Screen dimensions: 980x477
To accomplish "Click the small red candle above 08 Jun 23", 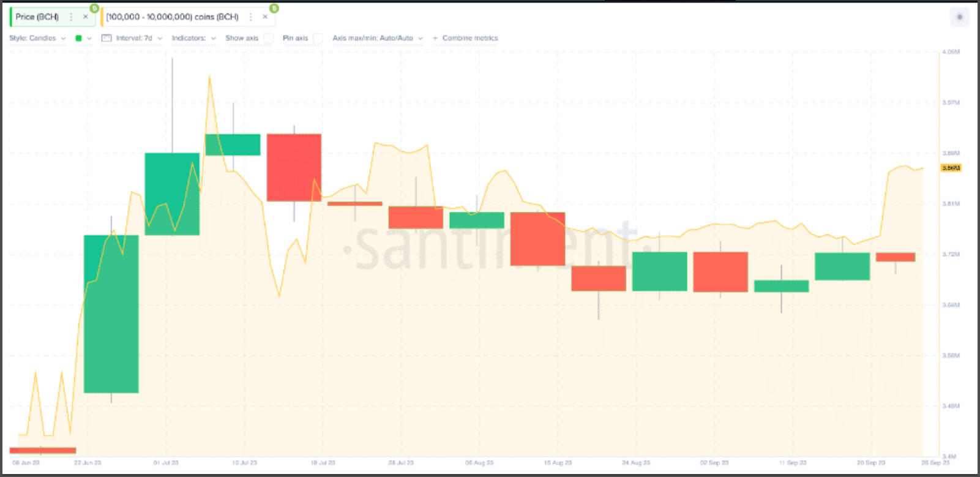I will (43, 451).
